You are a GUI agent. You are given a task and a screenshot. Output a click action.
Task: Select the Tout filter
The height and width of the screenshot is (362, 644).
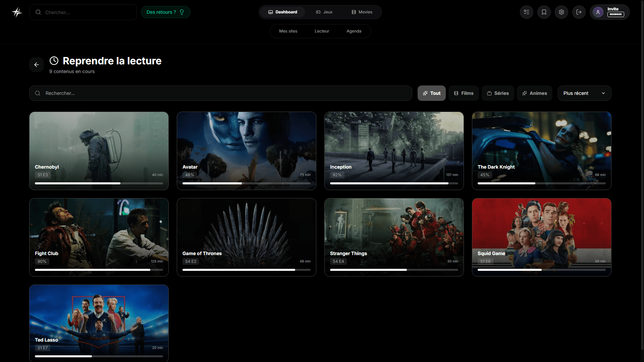431,93
